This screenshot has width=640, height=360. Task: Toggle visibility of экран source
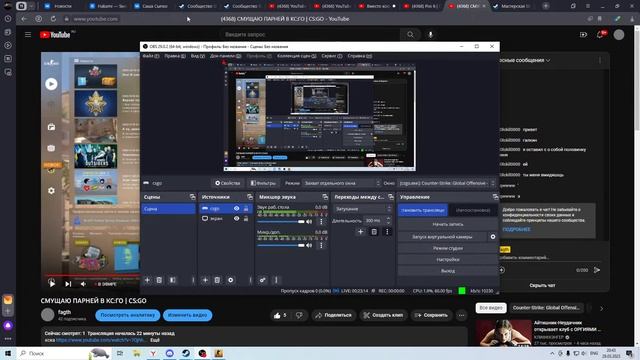(236, 218)
